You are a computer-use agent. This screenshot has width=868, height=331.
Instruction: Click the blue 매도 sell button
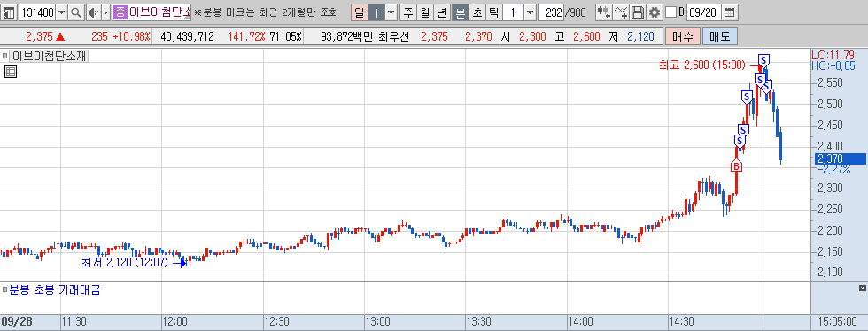[719, 36]
